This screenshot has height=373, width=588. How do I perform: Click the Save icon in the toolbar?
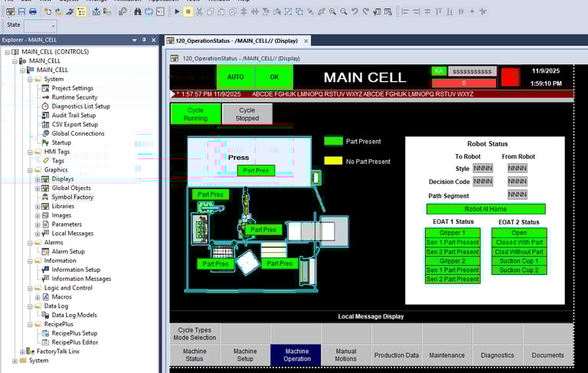[x=21, y=11]
